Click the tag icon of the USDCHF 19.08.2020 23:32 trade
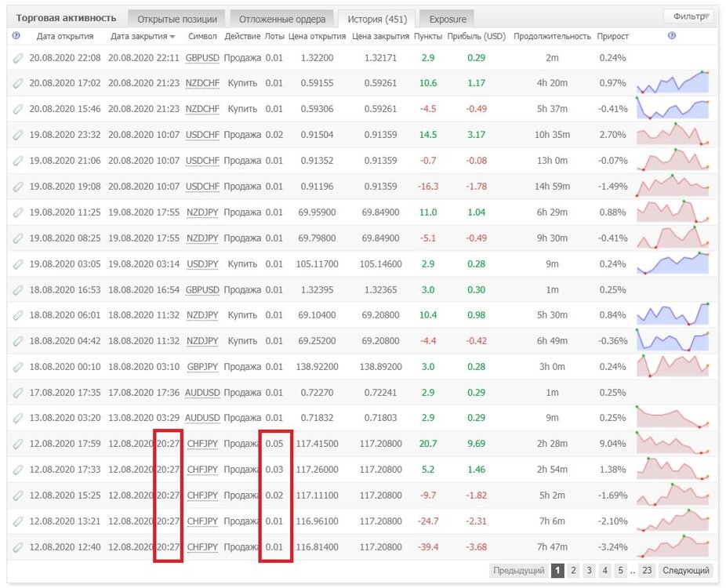Screen dimensions: 726x588 click(x=17, y=135)
